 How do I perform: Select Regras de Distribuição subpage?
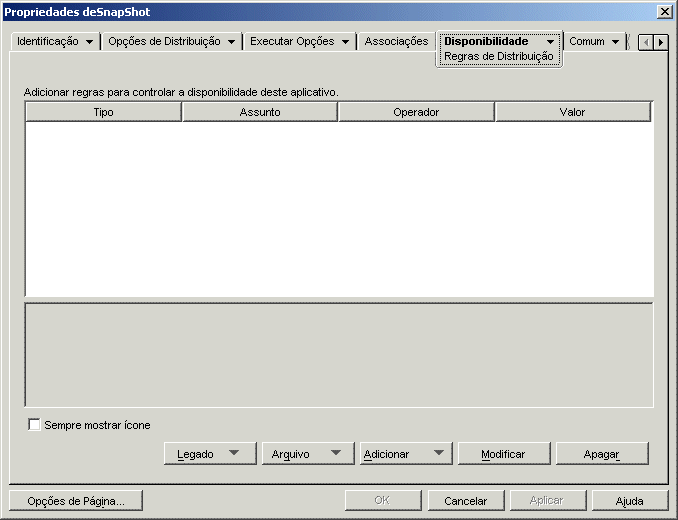click(498, 57)
